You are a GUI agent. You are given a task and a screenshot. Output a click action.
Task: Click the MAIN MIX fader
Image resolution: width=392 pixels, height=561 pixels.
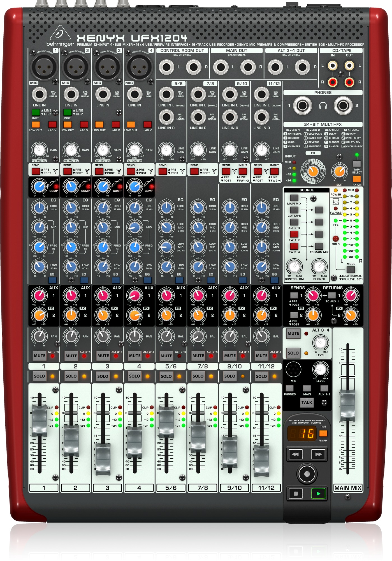pos(348,406)
